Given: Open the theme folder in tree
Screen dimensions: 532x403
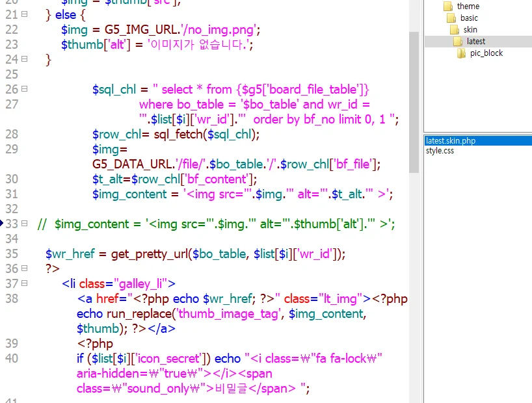Looking at the screenshot, I should 468,6.
